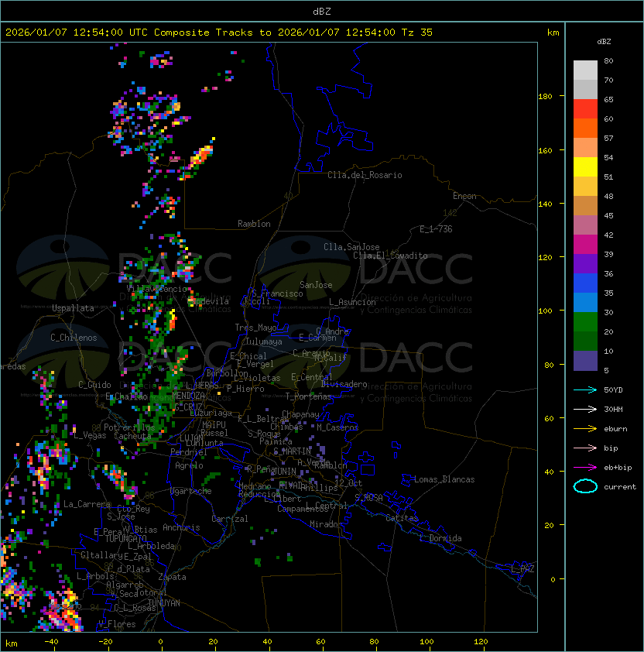Select the red 60-65 dBZ legend swatch
Image resolution: width=644 pixels, height=652 pixels.
585,109
